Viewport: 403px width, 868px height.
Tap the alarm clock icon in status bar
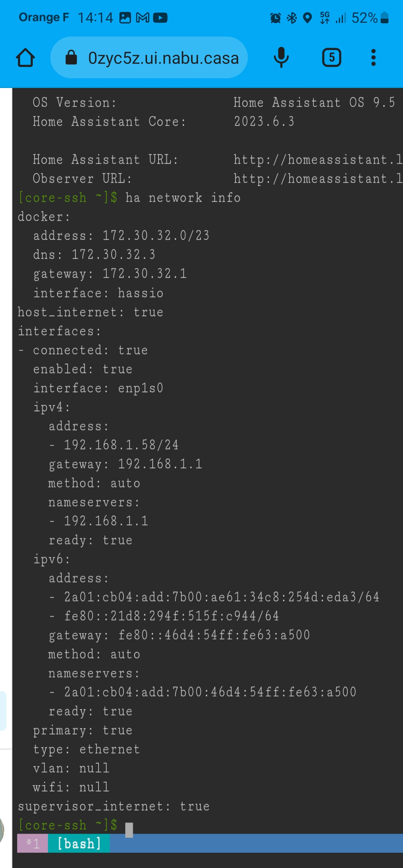(275, 17)
